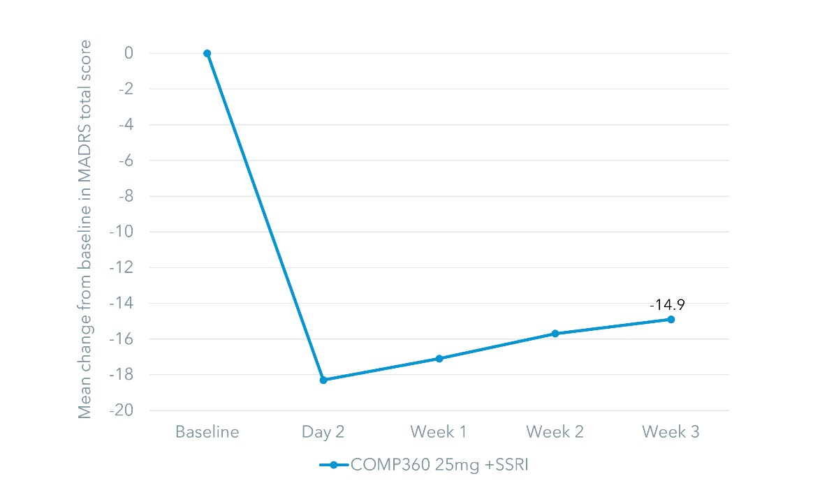Click the Baseline x-axis label

[207, 432]
